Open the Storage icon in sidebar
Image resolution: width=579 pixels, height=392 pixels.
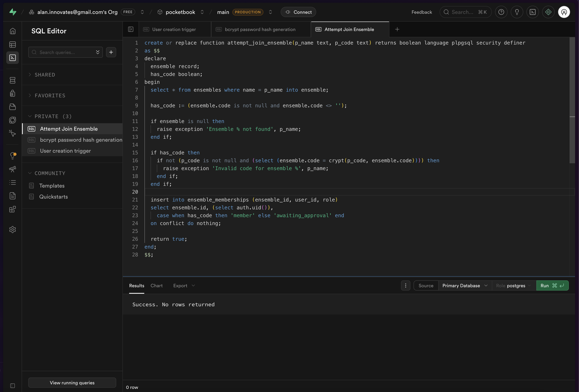coord(12,107)
